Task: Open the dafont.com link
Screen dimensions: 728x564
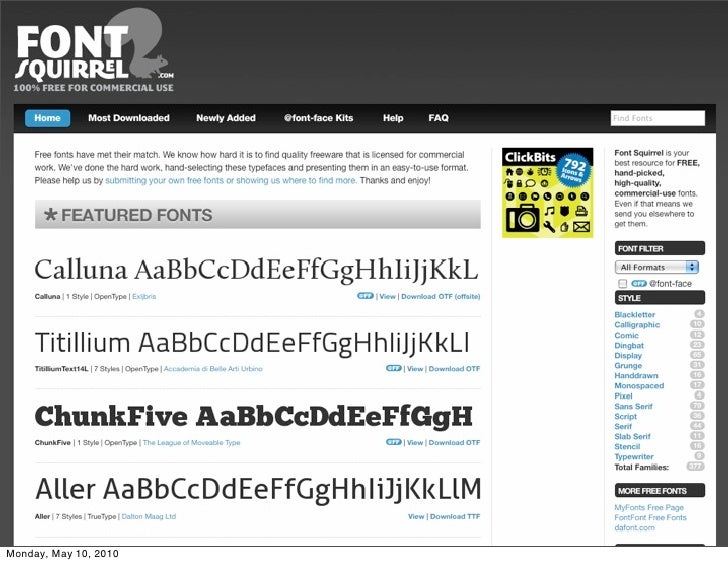Action: pyautogui.click(x=634, y=527)
